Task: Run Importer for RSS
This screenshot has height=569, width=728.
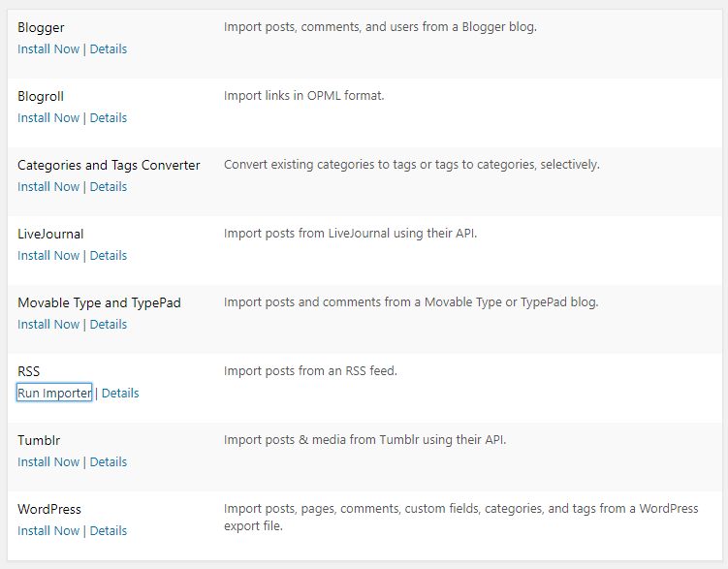Action: [54, 394]
